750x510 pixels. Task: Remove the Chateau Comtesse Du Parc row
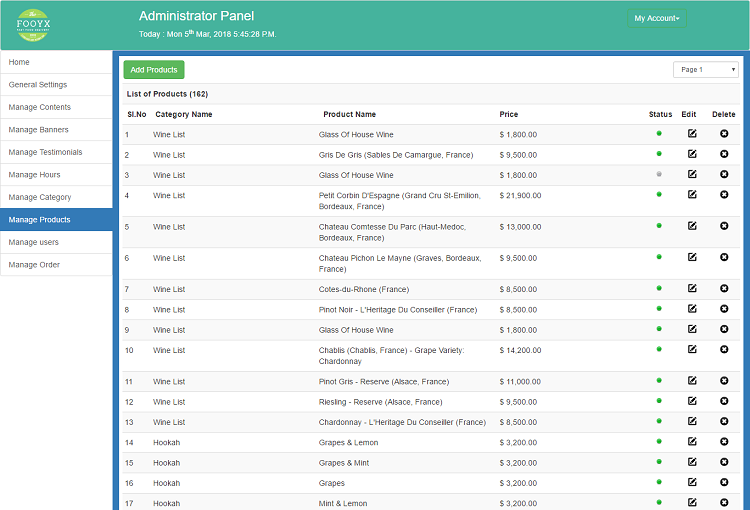click(x=724, y=226)
